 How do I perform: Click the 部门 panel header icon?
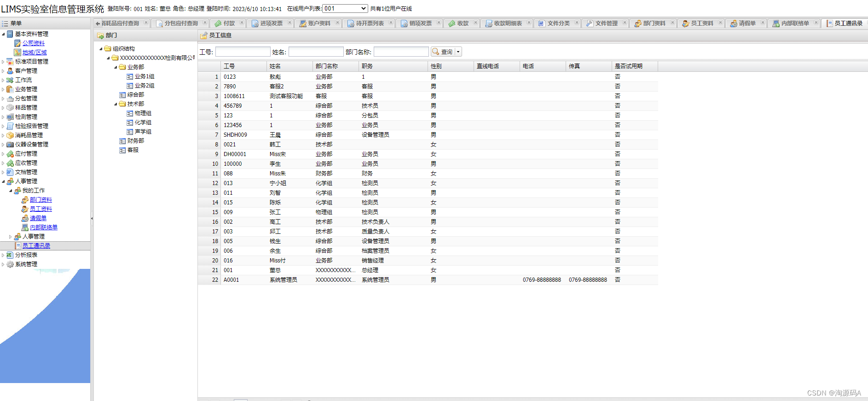(100, 35)
